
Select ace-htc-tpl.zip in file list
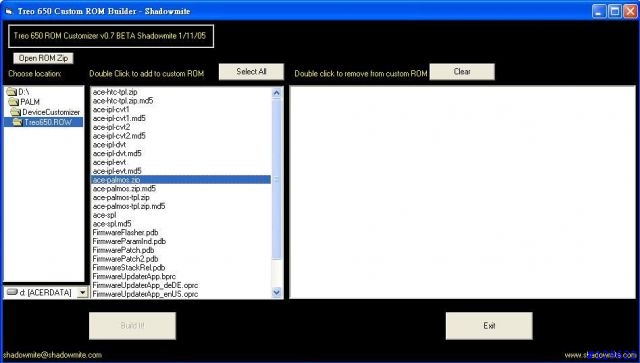pyautogui.click(x=115, y=92)
